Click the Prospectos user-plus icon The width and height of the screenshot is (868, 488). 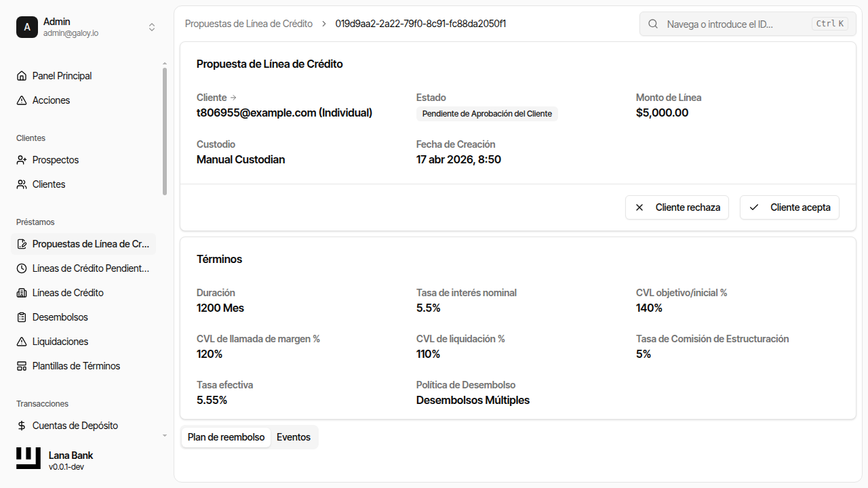pyautogui.click(x=22, y=160)
